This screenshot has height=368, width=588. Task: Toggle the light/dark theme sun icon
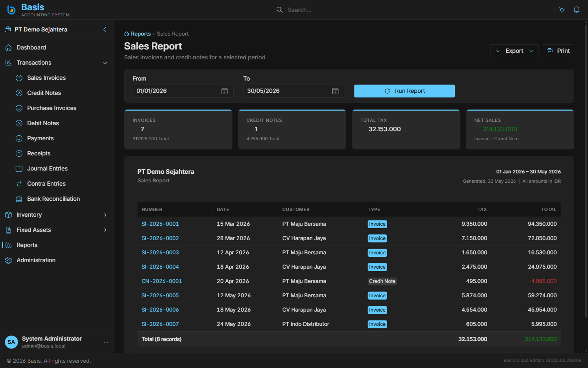pos(562,10)
